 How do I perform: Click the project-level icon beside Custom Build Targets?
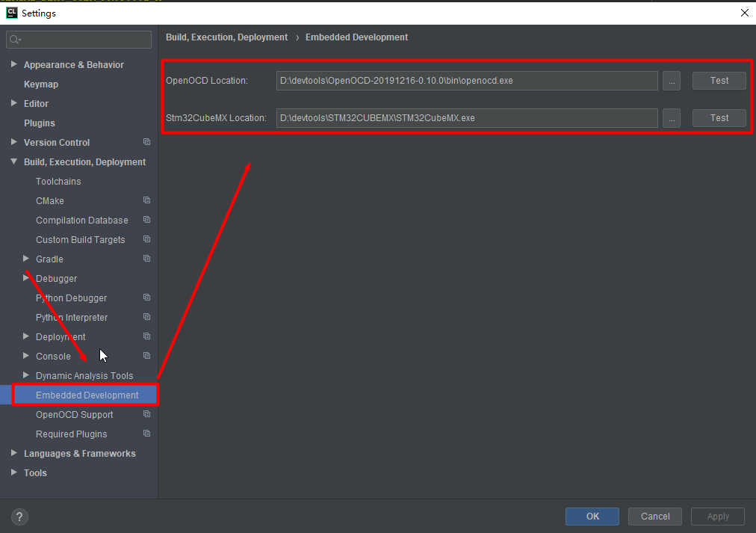(x=146, y=239)
